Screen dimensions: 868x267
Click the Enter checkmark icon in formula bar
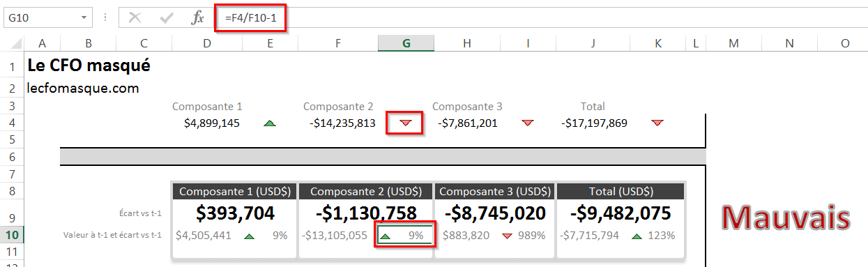[167, 17]
